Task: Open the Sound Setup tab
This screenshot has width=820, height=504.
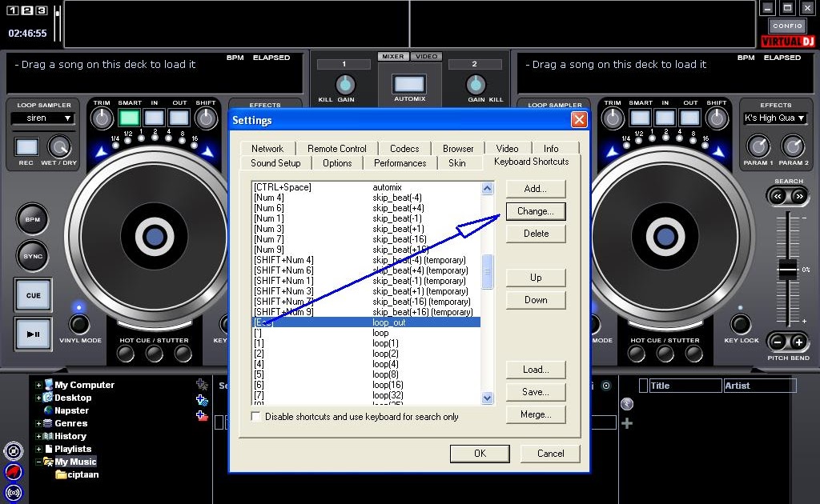Action: [275, 162]
